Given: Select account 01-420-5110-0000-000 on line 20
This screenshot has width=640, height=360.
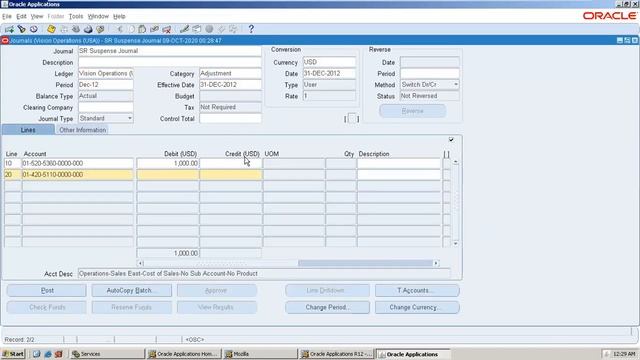Looking at the screenshot, I should tap(78, 175).
